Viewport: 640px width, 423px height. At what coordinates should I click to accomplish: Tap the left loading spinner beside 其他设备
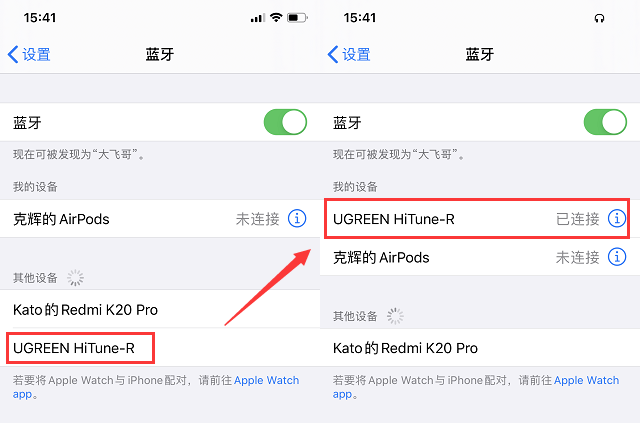(x=75, y=278)
